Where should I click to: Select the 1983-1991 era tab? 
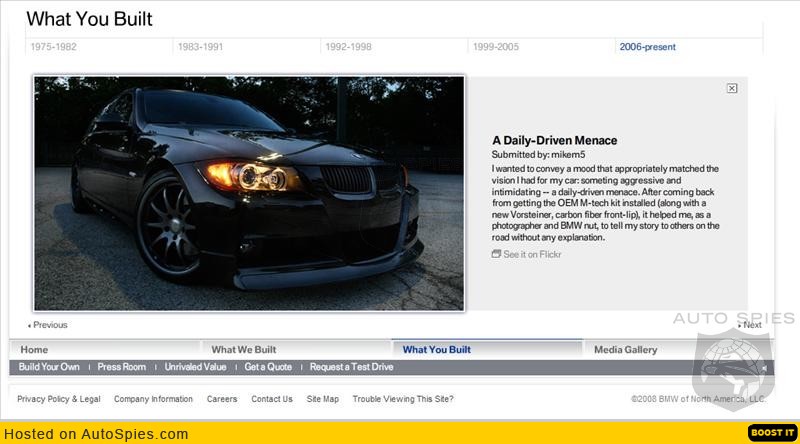coord(200,47)
